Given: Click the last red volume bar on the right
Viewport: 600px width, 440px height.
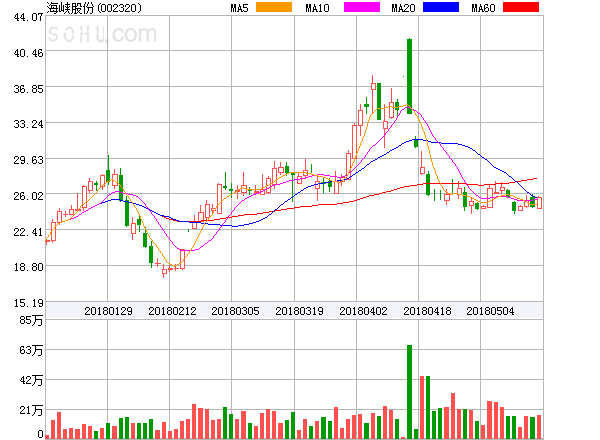Looking at the screenshot, I should pos(539,427).
